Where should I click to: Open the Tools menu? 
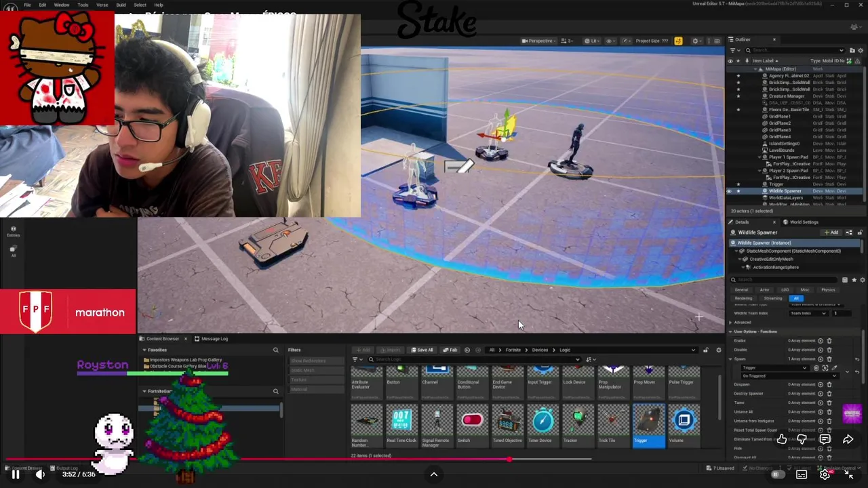point(83,5)
